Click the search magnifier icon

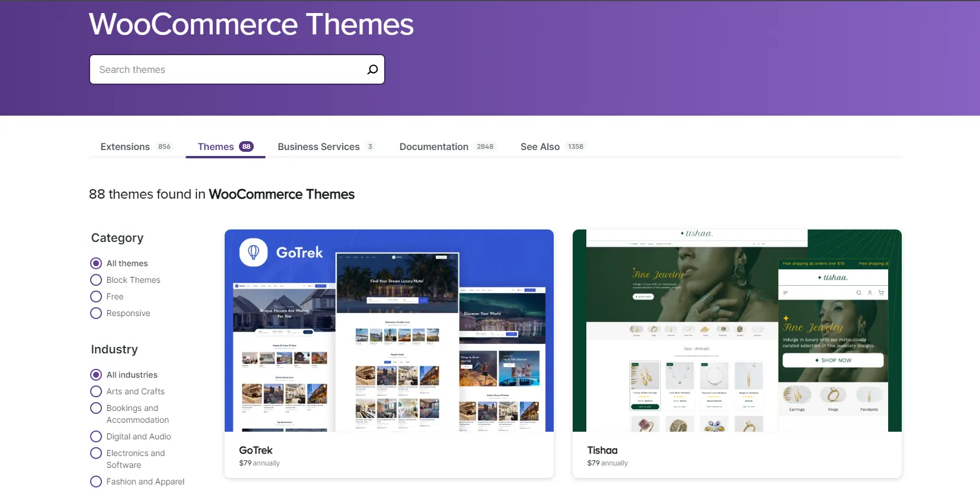click(x=372, y=69)
